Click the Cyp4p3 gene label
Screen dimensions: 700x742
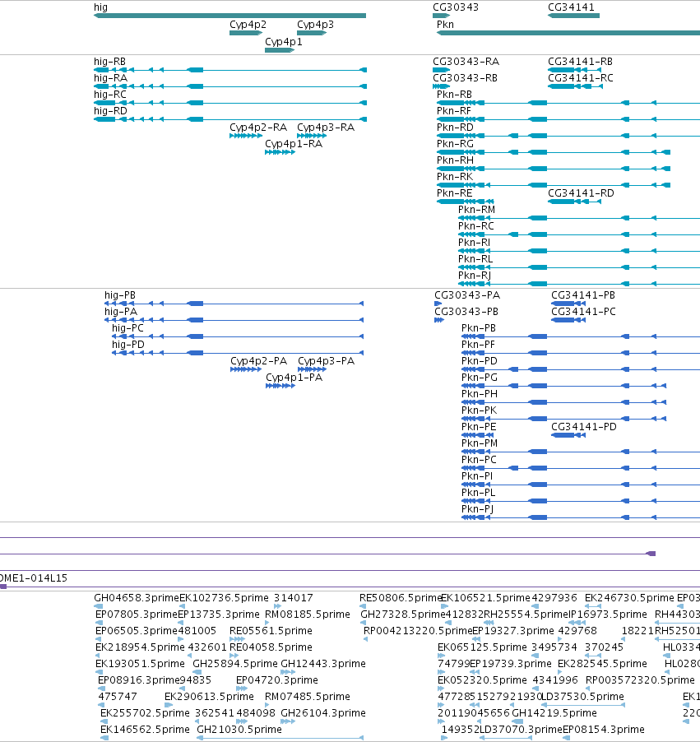pyautogui.click(x=315, y=25)
